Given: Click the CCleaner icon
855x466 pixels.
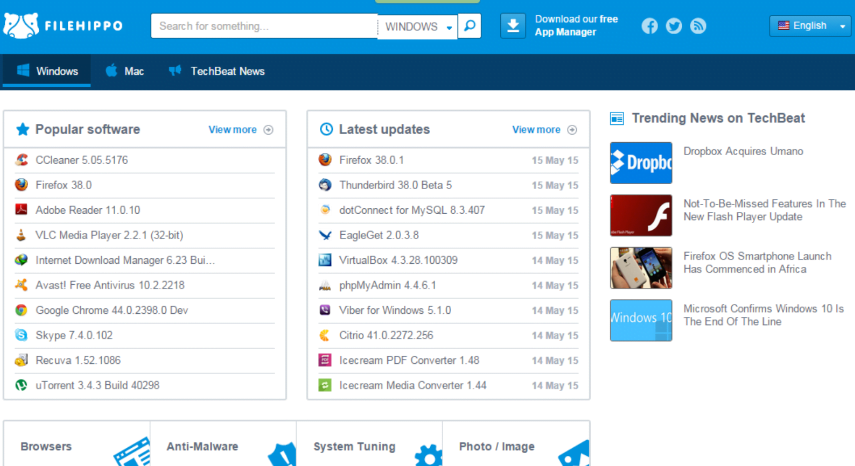Looking at the screenshot, I should [x=21, y=160].
